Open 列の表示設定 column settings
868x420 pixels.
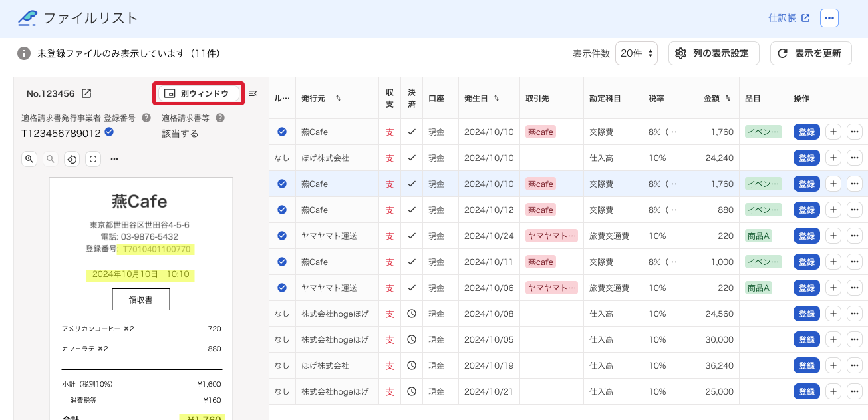coord(714,53)
